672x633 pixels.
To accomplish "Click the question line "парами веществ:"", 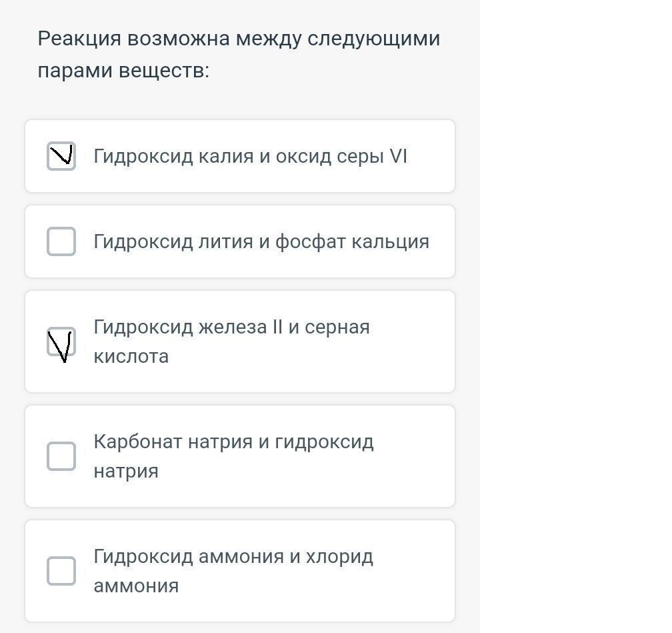I will coord(123,70).
